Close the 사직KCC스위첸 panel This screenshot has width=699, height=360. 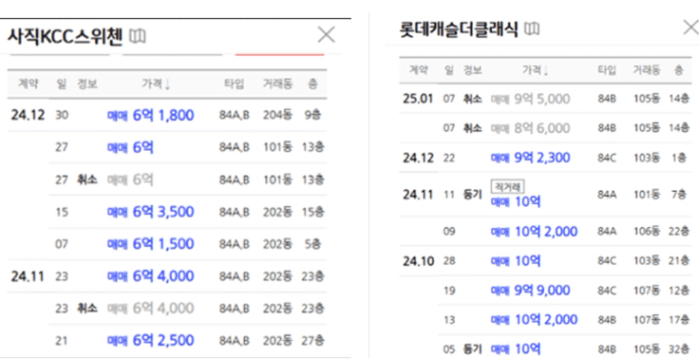point(326,34)
